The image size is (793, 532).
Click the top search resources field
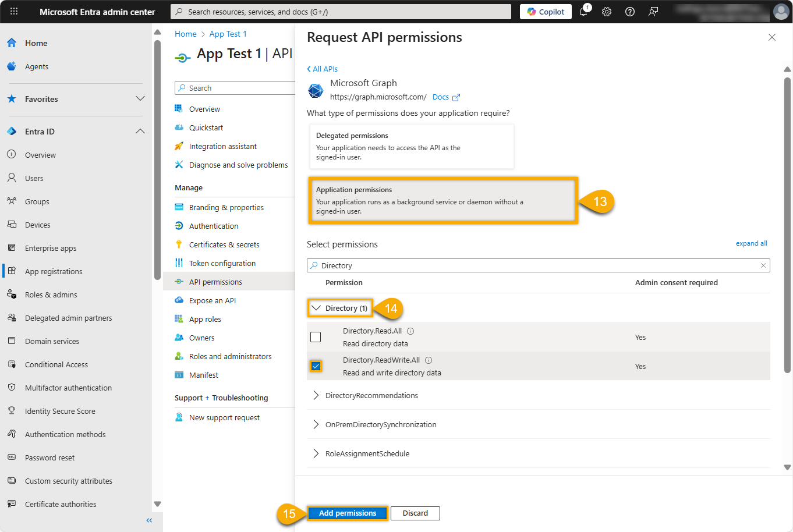coord(341,12)
